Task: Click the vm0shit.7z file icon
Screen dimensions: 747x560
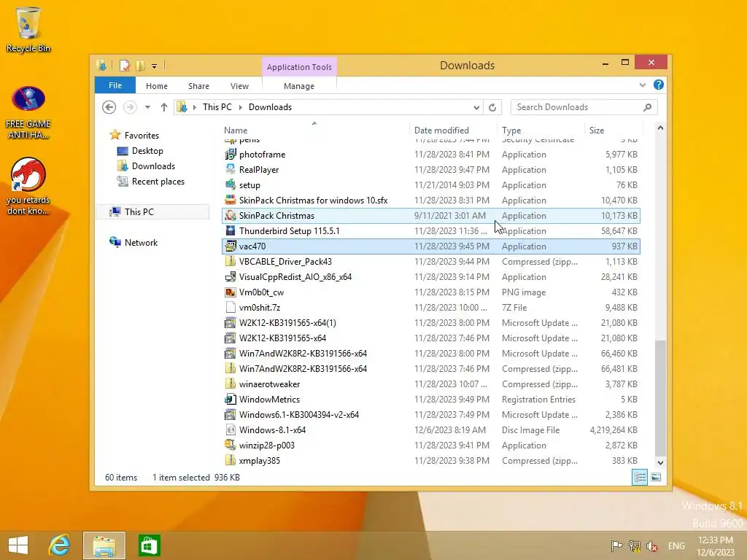Action: click(x=230, y=307)
